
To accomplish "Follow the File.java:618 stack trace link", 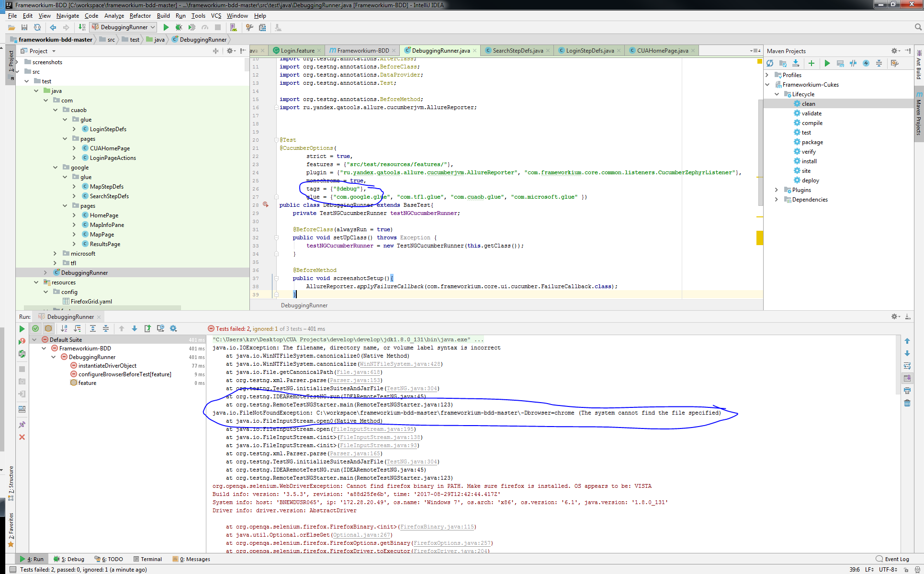I will coord(359,372).
